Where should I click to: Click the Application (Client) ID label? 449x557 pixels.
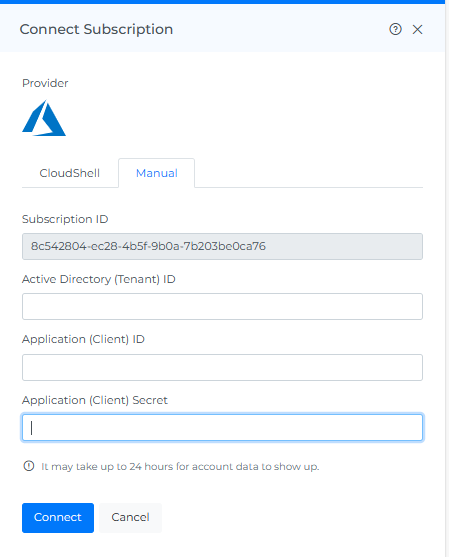83,339
